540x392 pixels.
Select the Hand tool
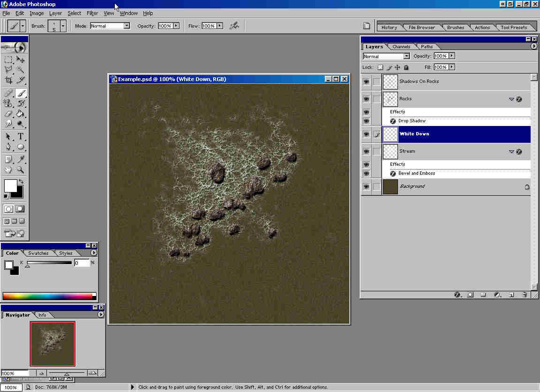pos(8,170)
